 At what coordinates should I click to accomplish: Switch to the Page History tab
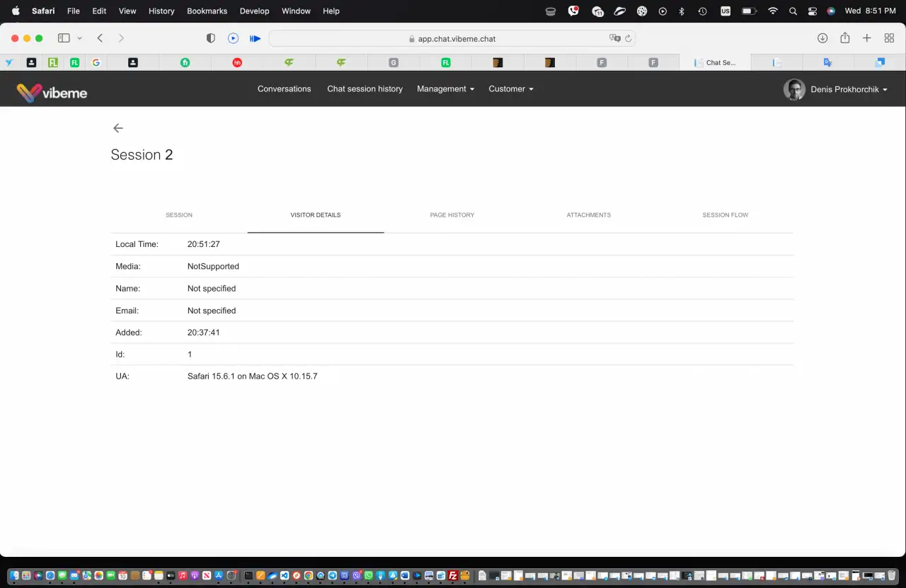452,215
